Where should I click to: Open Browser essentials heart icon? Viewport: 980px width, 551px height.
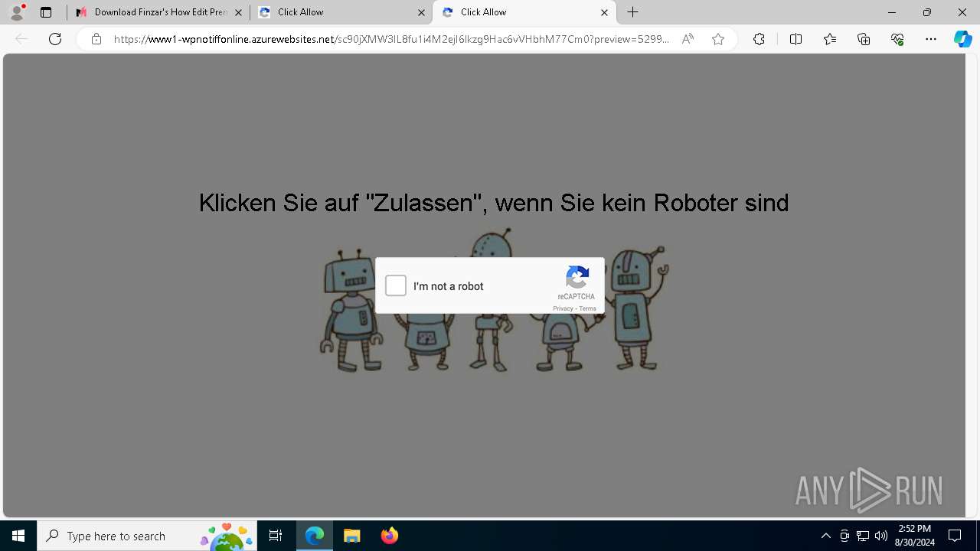pos(897,39)
